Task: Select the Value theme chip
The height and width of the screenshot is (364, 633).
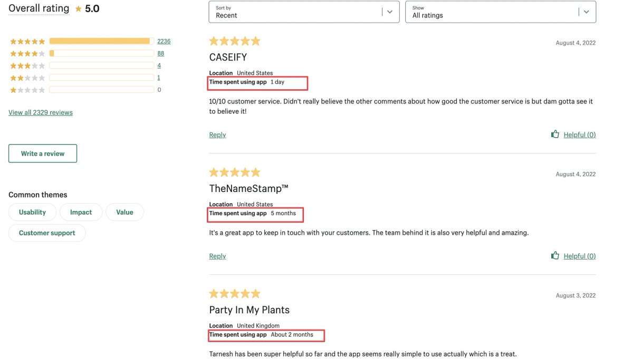Action: point(124,212)
